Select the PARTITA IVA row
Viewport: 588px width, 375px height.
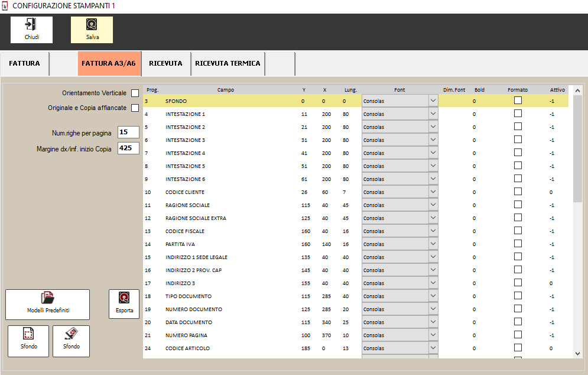click(180, 244)
